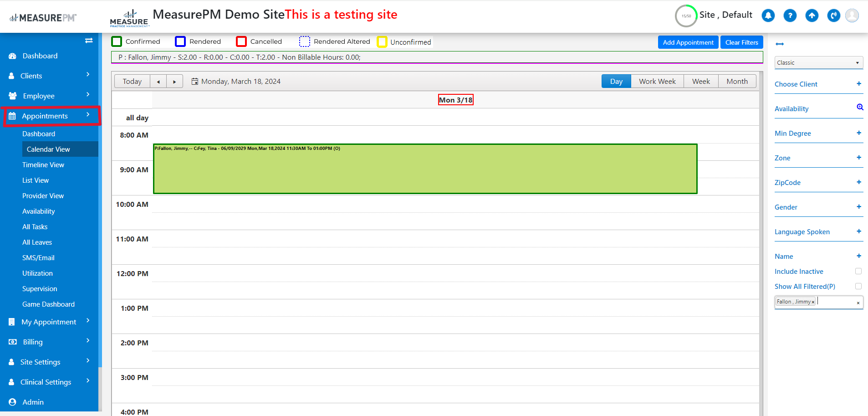Go to previous day arrow
This screenshot has width=868, height=416.
point(158,81)
